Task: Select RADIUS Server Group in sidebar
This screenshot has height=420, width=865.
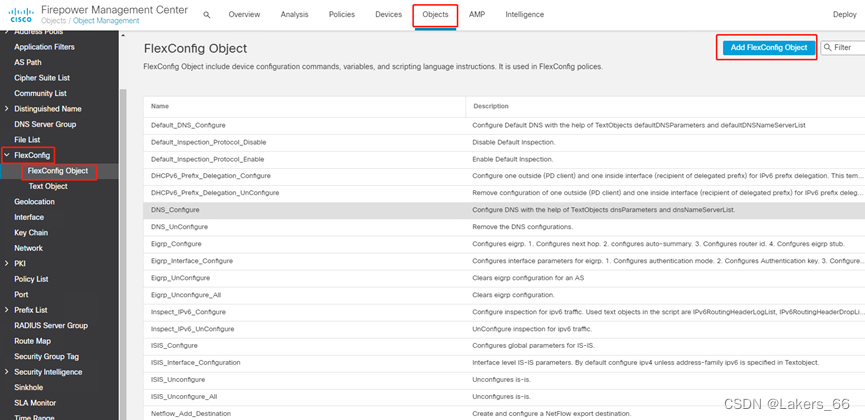Action: (51, 326)
